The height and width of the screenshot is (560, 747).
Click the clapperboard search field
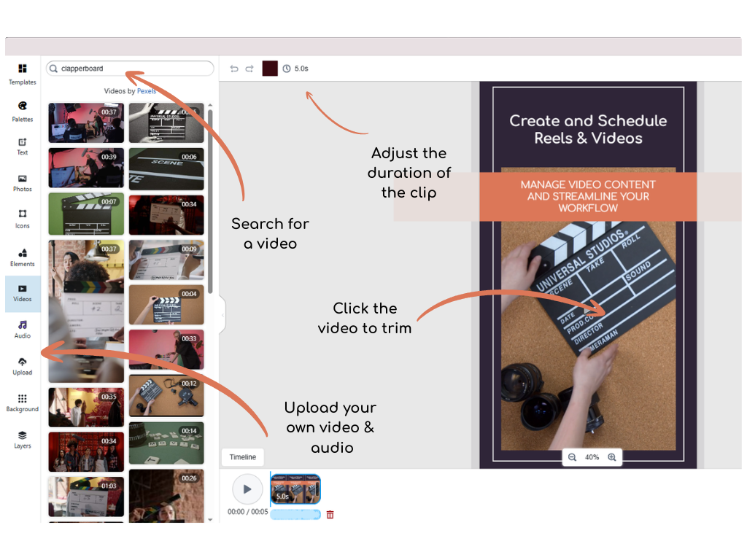130,69
